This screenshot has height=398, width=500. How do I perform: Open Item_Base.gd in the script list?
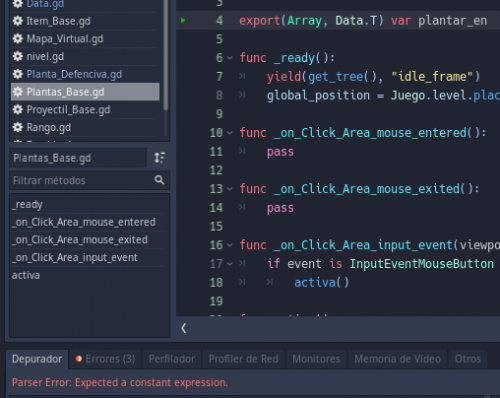point(85,21)
